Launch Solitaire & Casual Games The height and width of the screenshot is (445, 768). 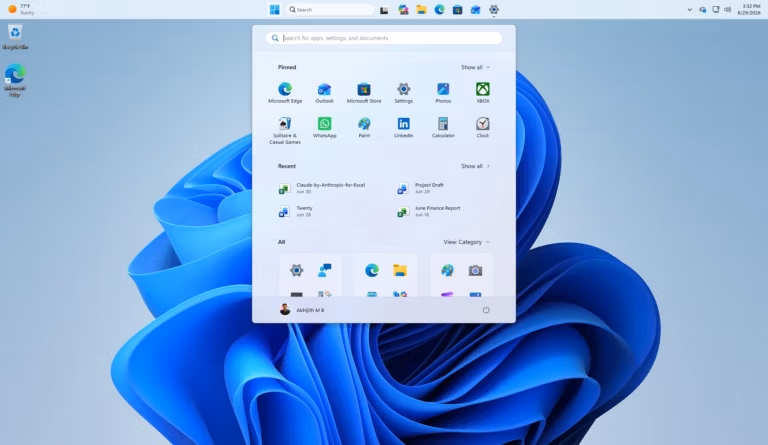coord(285,130)
